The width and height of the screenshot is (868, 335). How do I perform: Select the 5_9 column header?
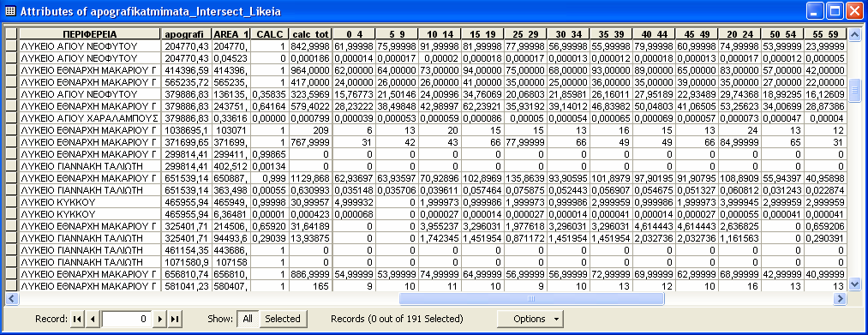point(397,34)
